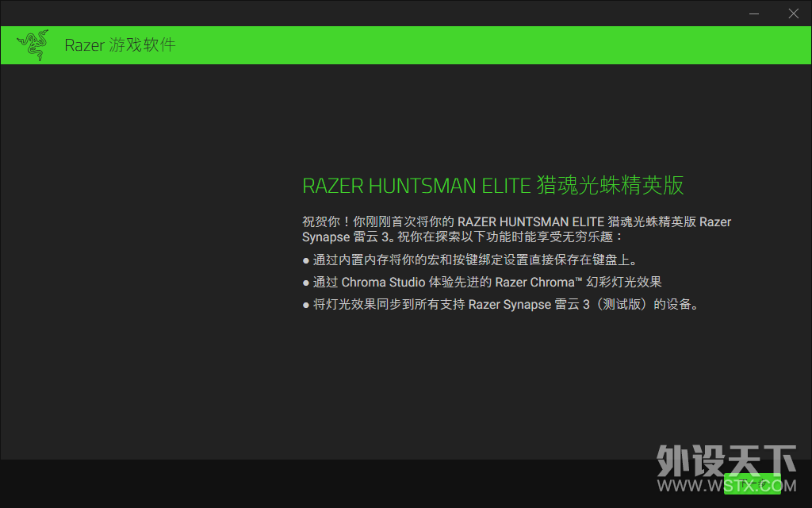
Task: Minimize the Razer installer window
Action: 754,13
